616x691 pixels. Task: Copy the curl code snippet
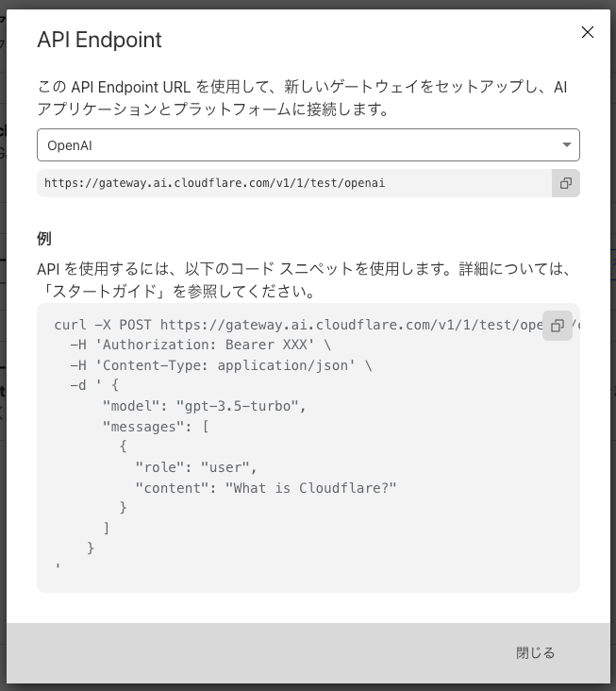(x=558, y=326)
